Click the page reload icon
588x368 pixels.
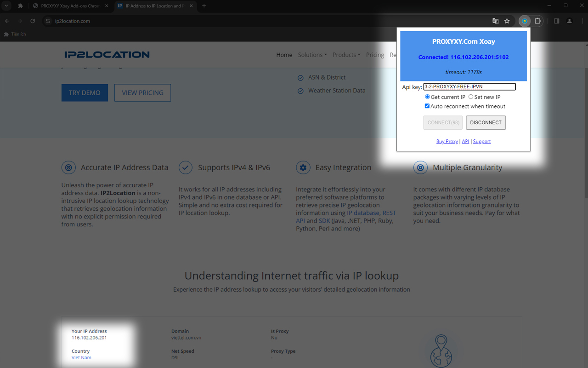32,21
